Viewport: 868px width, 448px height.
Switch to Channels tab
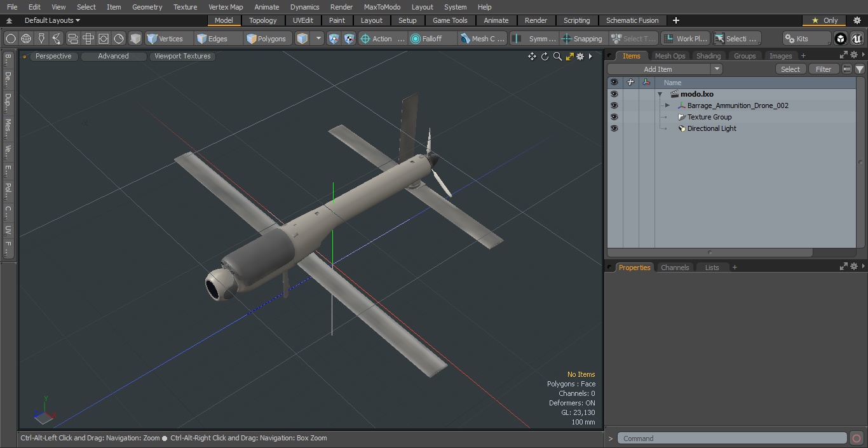click(675, 268)
